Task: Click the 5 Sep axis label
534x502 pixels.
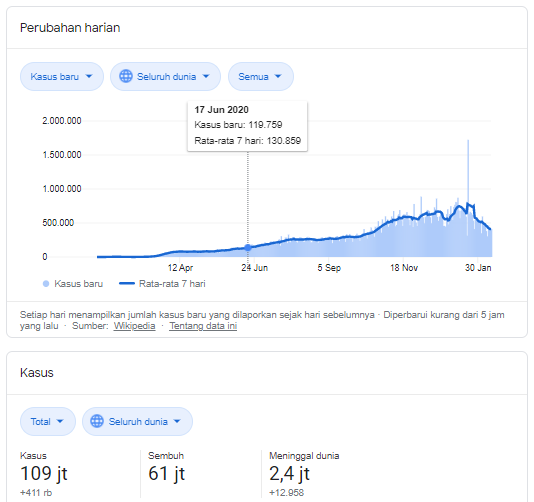Action: (x=329, y=268)
